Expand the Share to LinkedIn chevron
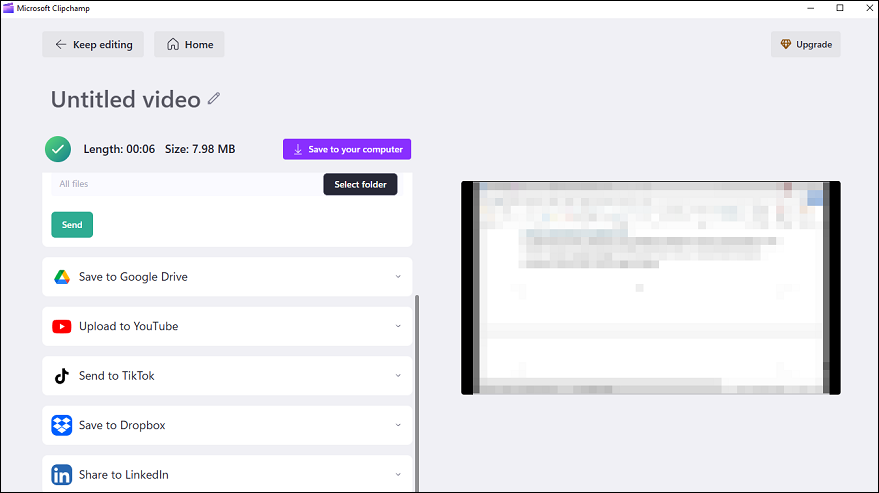 pos(398,474)
